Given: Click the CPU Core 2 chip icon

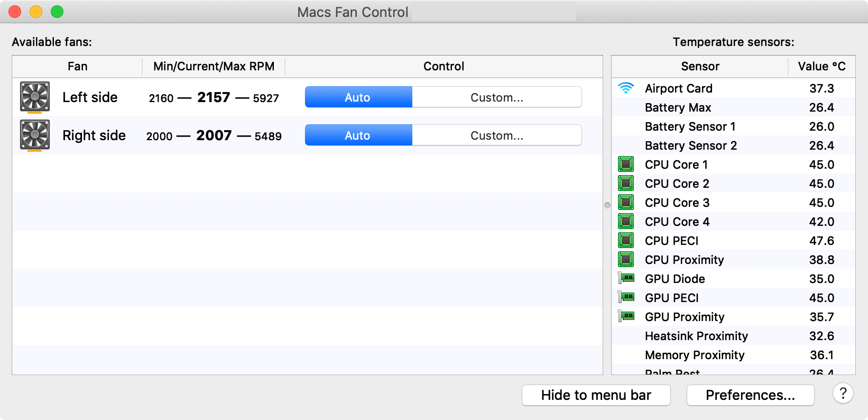Looking at the screenshot, I should (626, 184).
